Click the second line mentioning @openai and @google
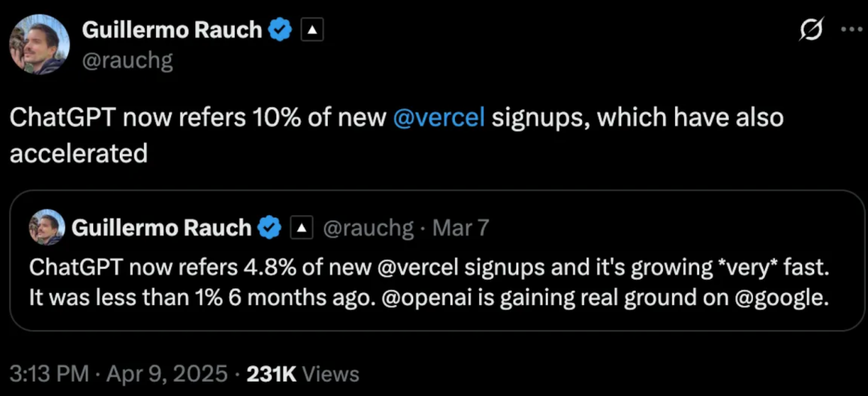The width and height of the screenshot is (868, 396). coord(428,298)
